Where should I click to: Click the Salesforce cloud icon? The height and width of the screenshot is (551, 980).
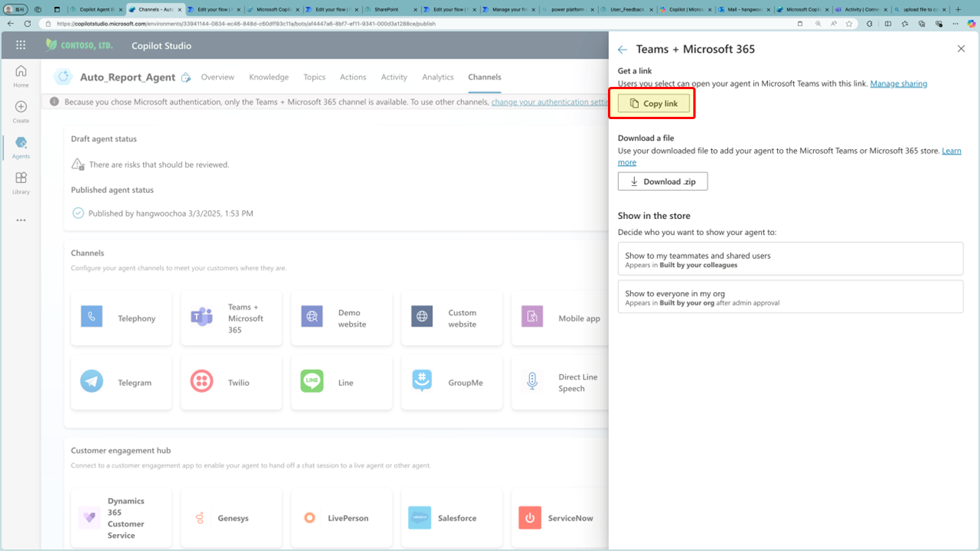pos(420,518)
